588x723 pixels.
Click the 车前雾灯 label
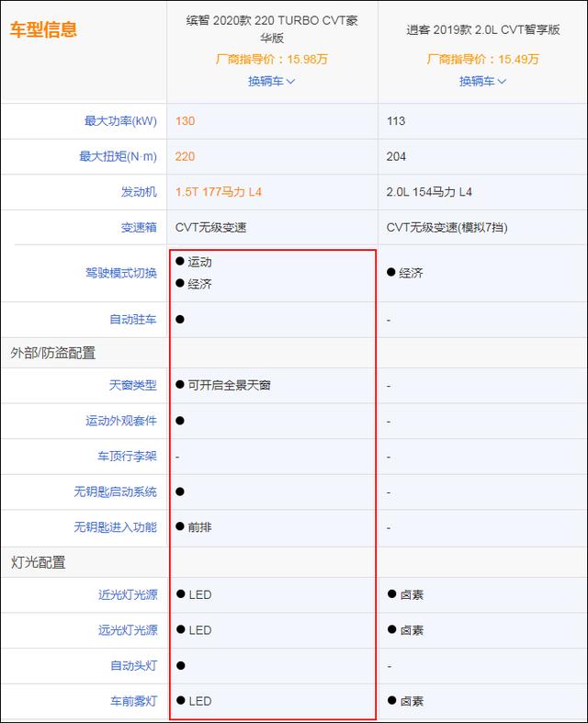pyautogui.click(x=134, y=701)
